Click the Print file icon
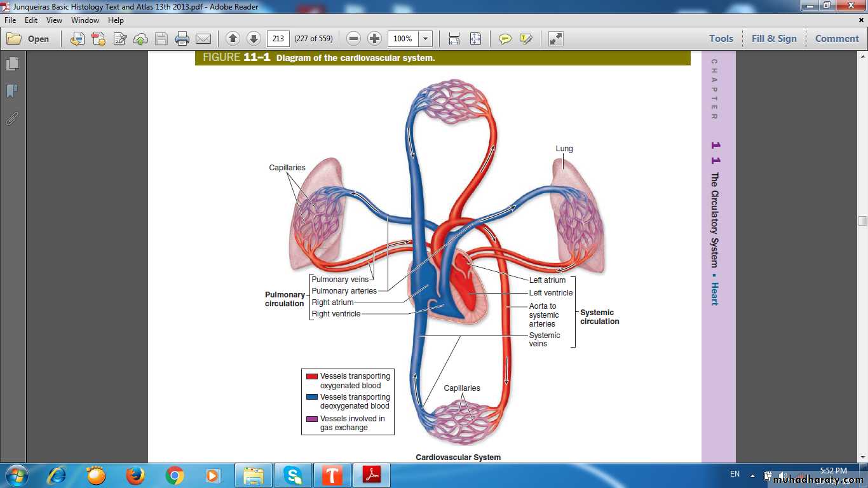This screenshot has width=868, height=488. point(182,39)
